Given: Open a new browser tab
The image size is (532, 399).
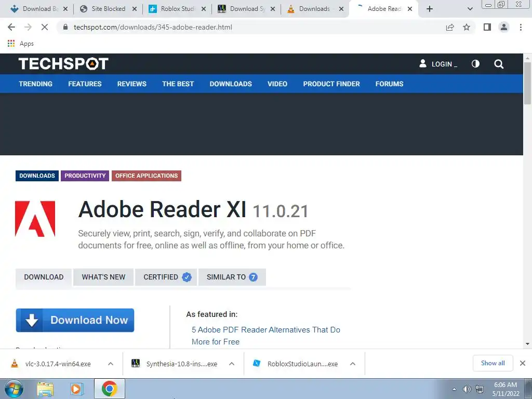Looking at the screenshot, I should point(430,9).
